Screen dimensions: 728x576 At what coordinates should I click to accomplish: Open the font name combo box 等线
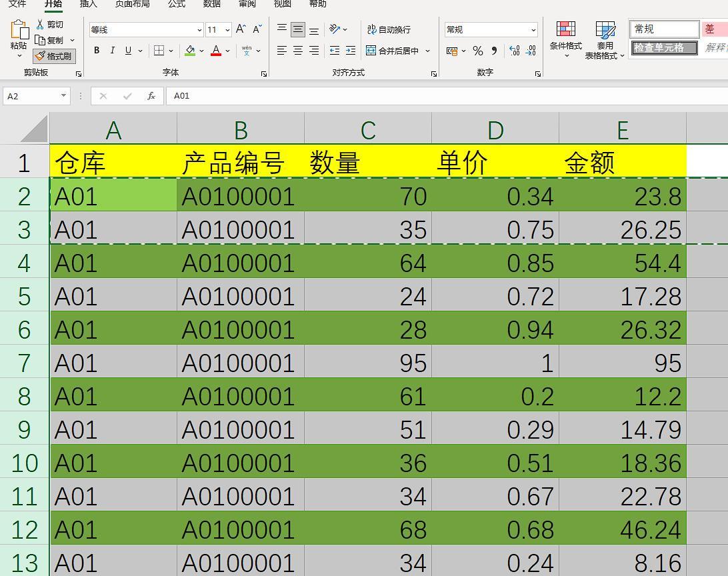(x=146, y=30)
